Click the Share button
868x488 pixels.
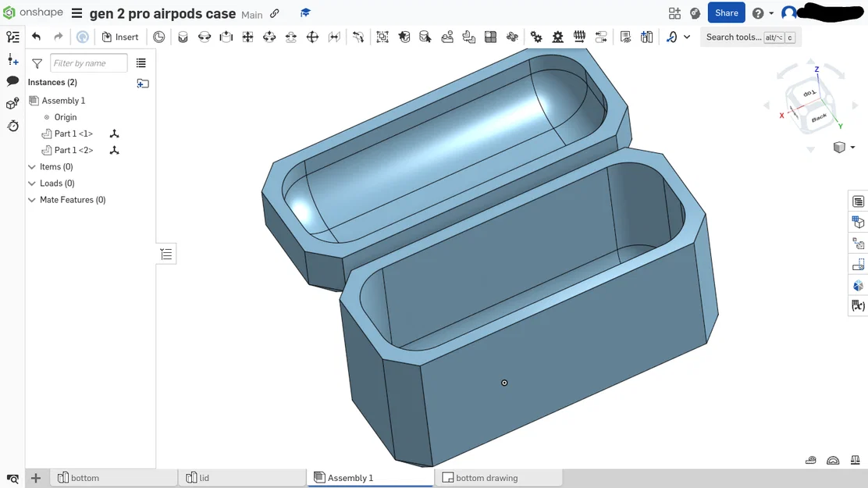tap(726, 12)
